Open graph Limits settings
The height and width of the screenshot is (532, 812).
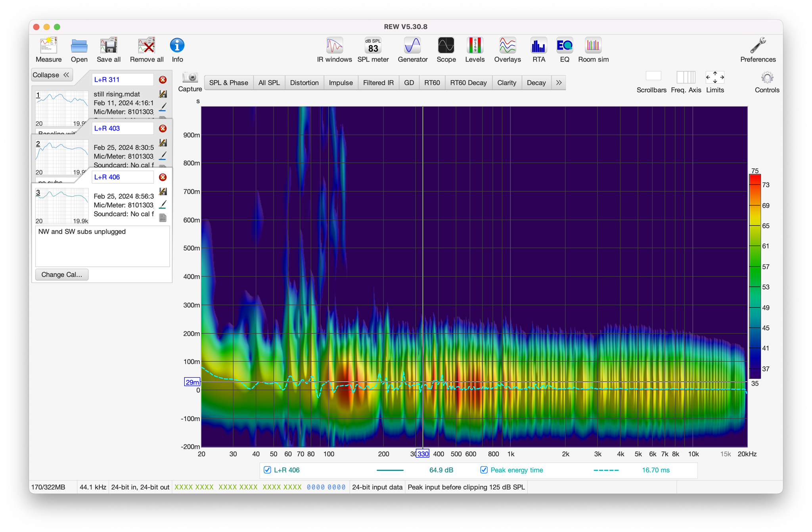[715, 82]
